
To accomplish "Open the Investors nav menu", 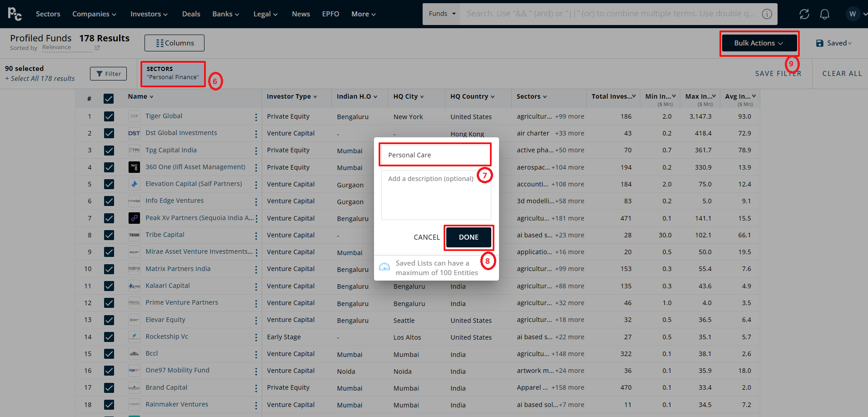I will [149, 14].
